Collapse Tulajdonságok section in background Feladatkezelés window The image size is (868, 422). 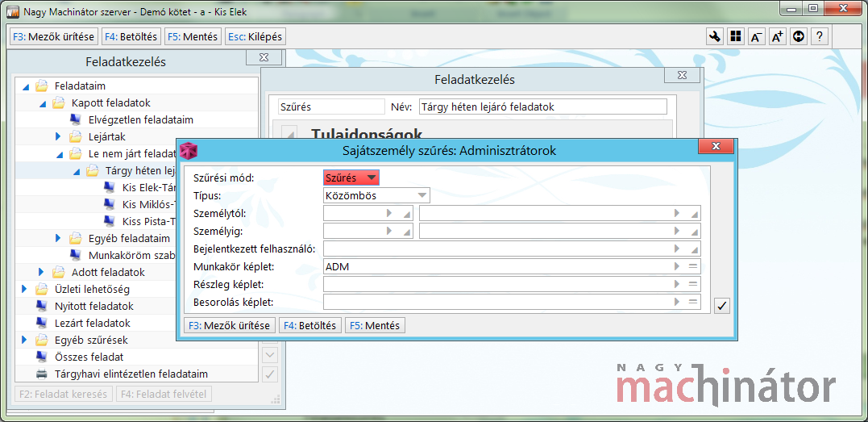click(x=289, y=133)
